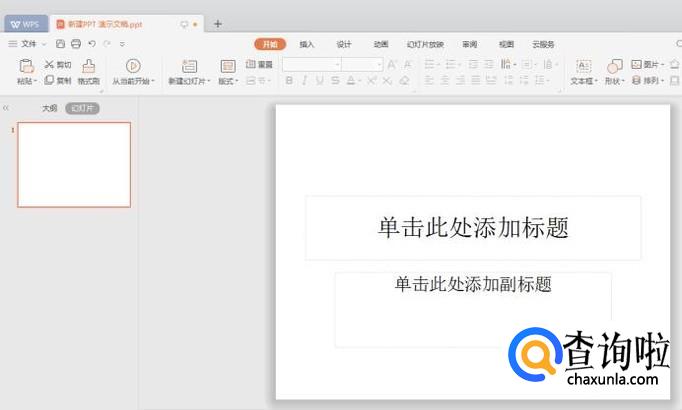The height and width of the screenshot is (410, 682).
Task: Click the 重置 (Reset) button
Action: point(259,64)
